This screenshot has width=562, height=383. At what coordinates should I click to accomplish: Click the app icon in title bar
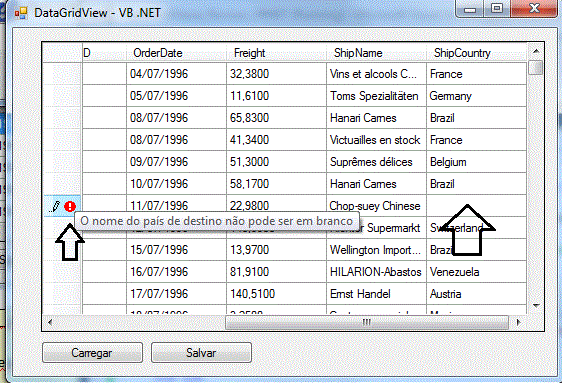click(21, 13)
